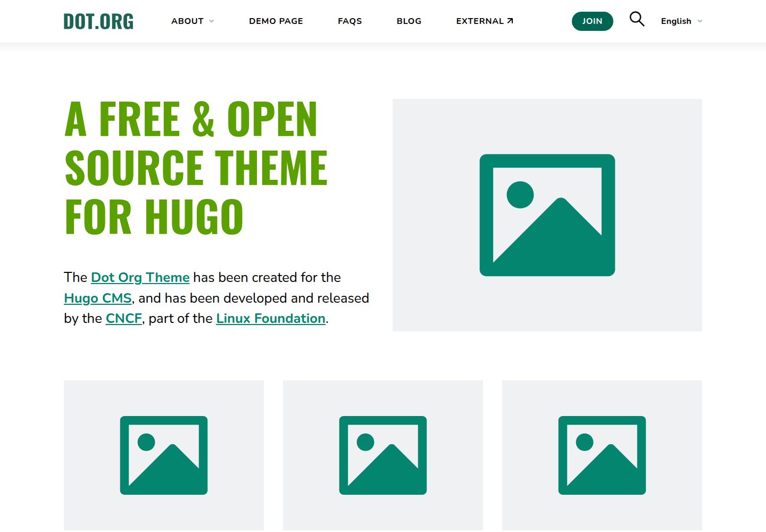Click the heading 'A Free & Open Source Theme for Hugo'
This screenshot has width=766, height=532.
click(196, 168)
